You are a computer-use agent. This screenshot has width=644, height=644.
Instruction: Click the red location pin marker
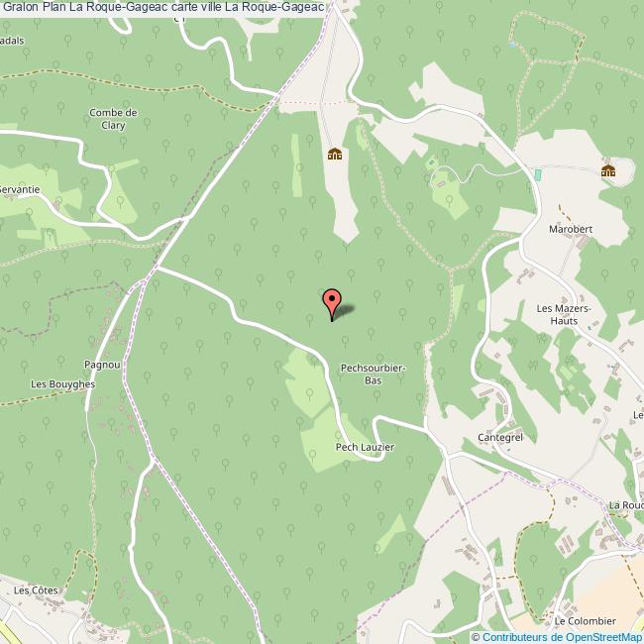(x=332, y=304)
